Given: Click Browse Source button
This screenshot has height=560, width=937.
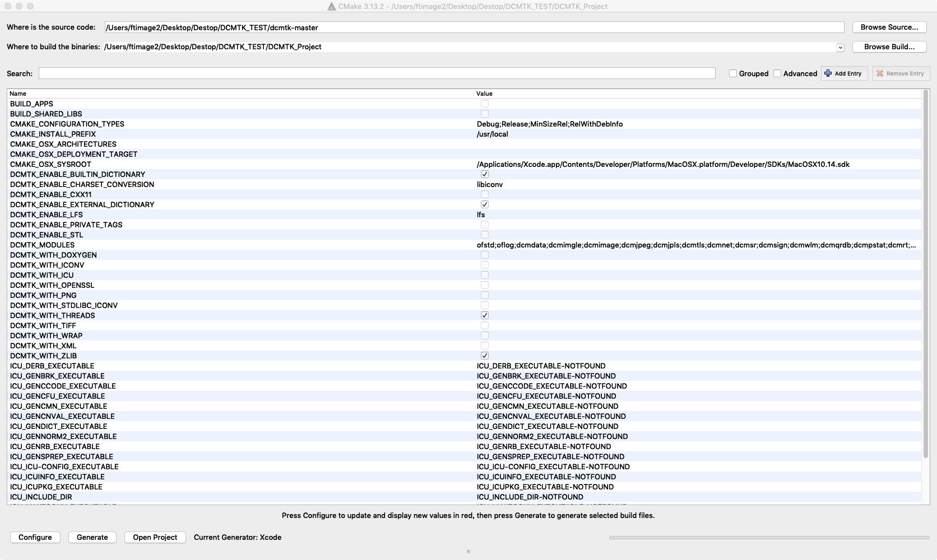Looking at the screenshot, I should pyautogui.click(x=889, y=27).
